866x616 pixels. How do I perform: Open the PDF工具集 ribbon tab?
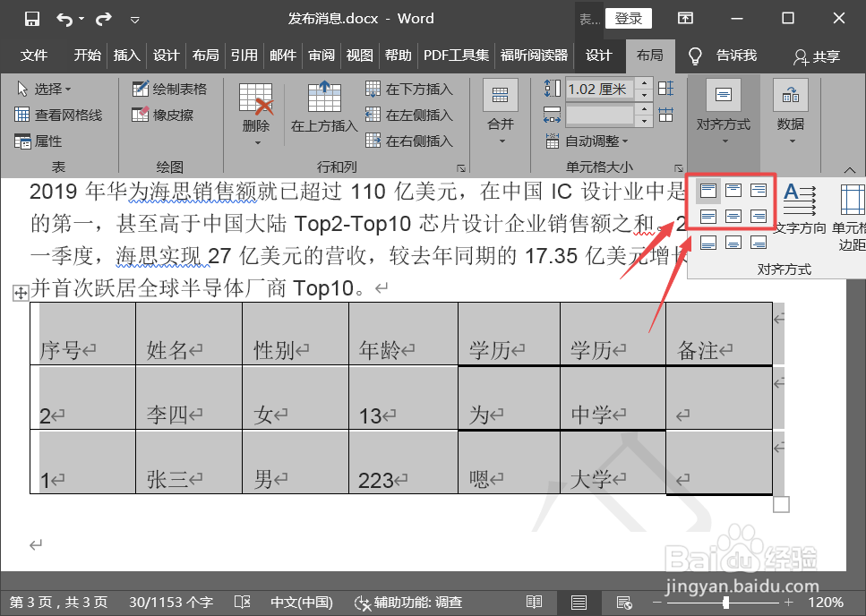coord(456,56)
